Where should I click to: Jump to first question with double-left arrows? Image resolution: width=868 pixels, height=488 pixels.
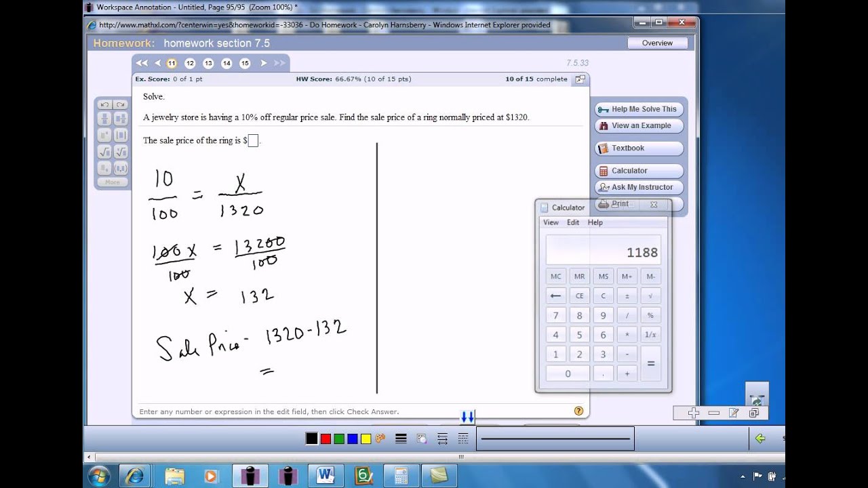[141, 63]
